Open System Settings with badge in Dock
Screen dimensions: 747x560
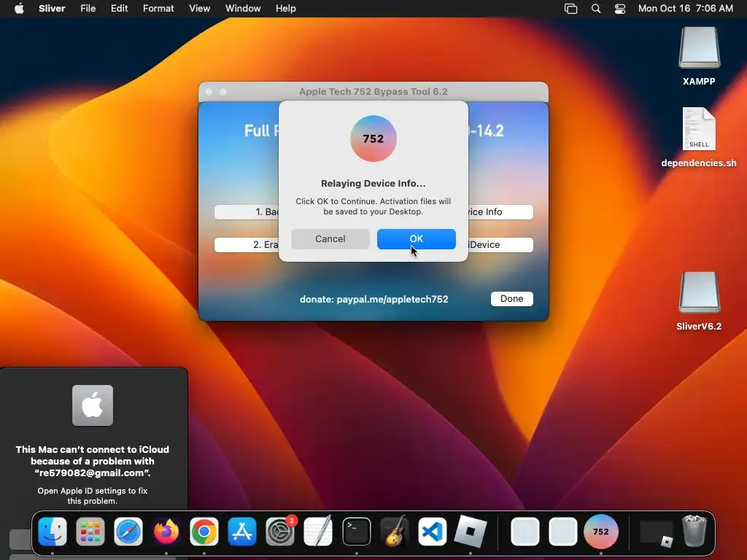tap(280, 531)
